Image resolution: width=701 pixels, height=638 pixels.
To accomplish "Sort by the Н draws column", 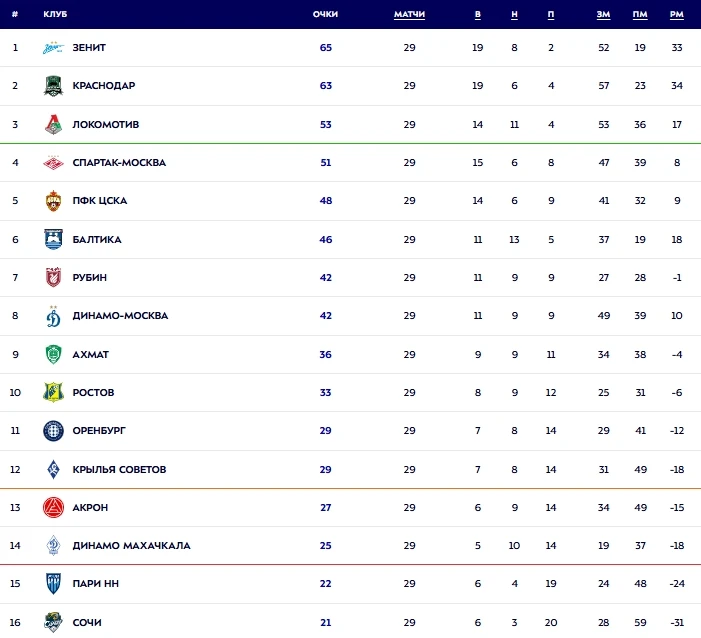I will [x=514, y=14].
